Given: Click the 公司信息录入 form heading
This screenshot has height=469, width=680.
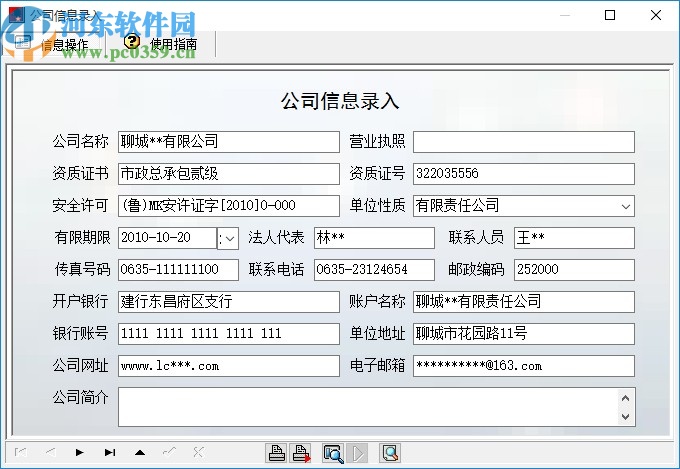Looking at the screenshot, I should (340, 101).
